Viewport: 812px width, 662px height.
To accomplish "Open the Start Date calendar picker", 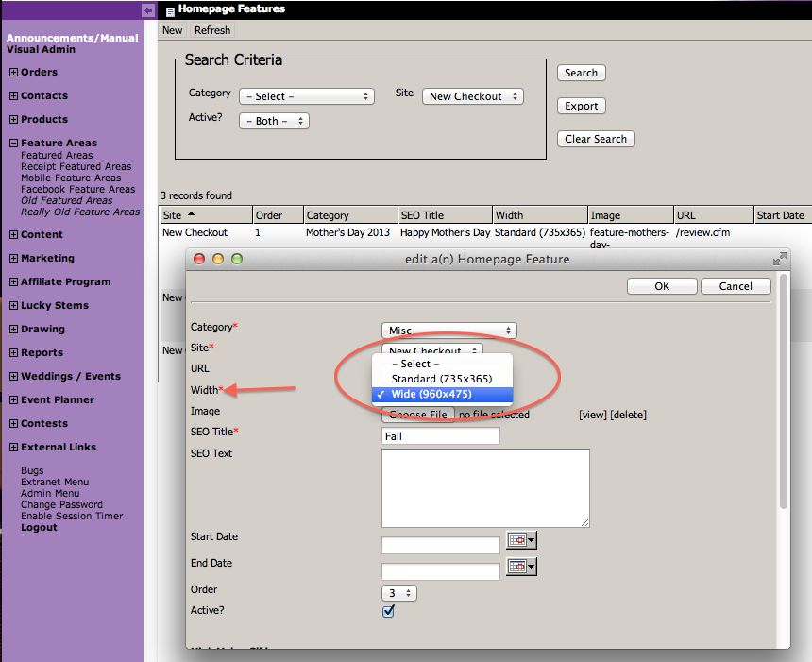I will [520, 540].
